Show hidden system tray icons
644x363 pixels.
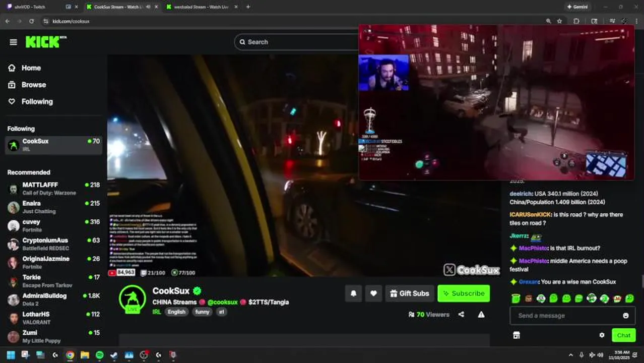[x=571, y=355]
